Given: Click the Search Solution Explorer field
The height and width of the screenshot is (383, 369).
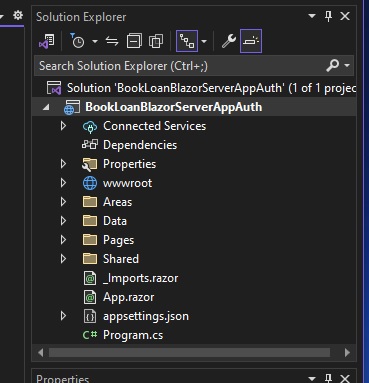Looking at the screenshot, I should [x=194, y=66].
